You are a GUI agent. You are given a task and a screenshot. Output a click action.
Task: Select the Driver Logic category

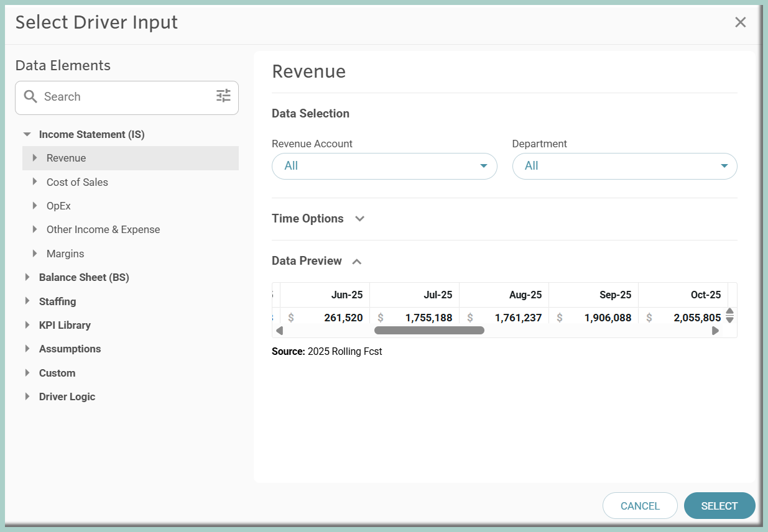click(x=67, y=397)
